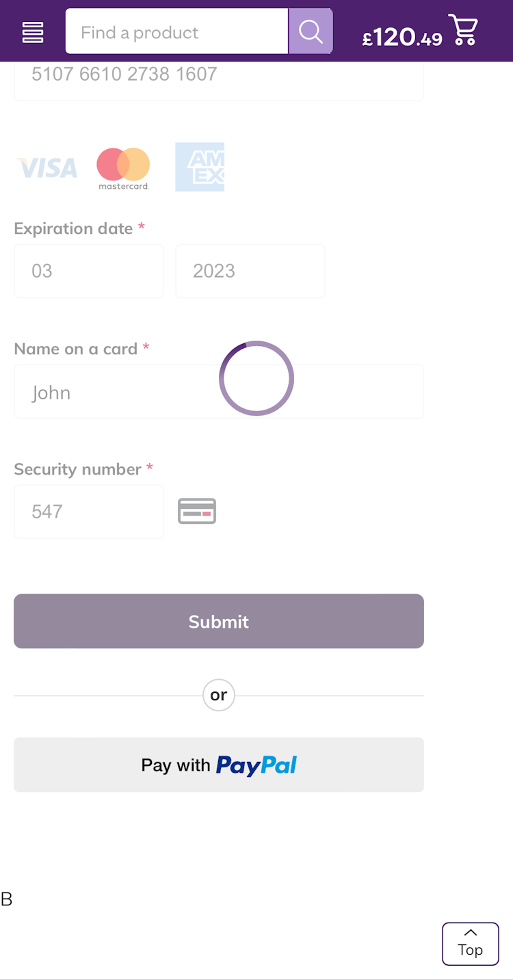513x980 pixels.
Task: Click the £120.49 basket total
Action: (402, 37)
